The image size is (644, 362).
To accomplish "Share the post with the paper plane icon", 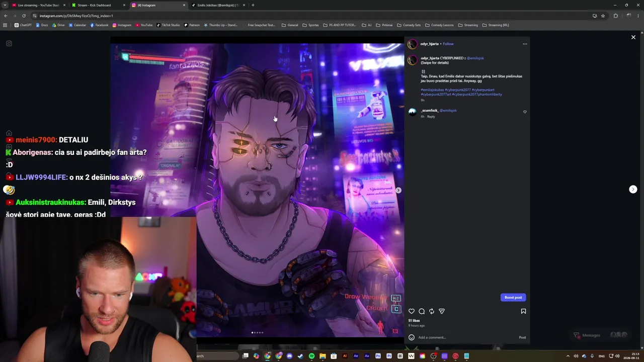I will tap(442, 311).
